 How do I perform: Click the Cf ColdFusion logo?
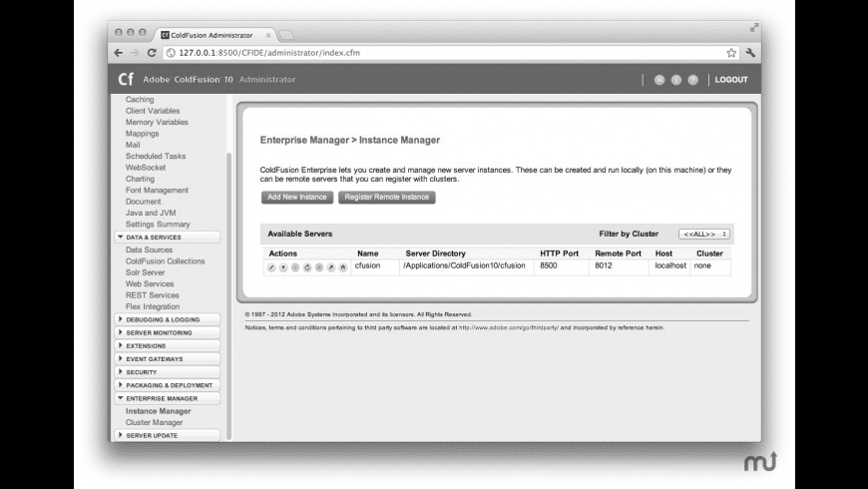point(126,79)
